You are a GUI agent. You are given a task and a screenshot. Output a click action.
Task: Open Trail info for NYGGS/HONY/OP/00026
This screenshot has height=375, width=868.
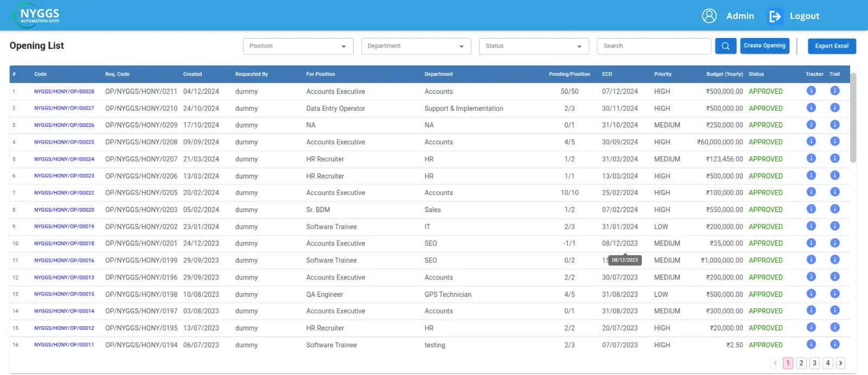pyautogui.click(x=834, y=124)
